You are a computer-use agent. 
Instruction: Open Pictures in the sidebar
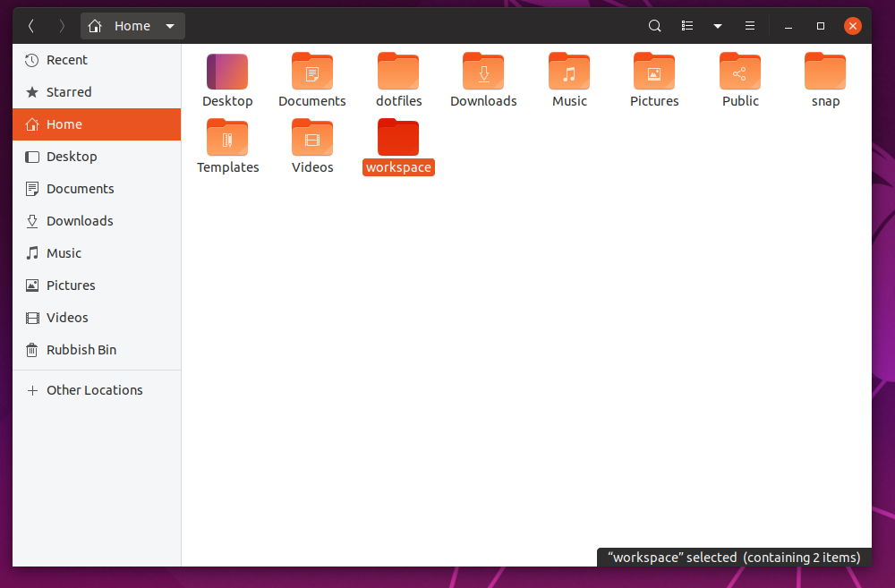pyautogui.click(x=97, y=285)
